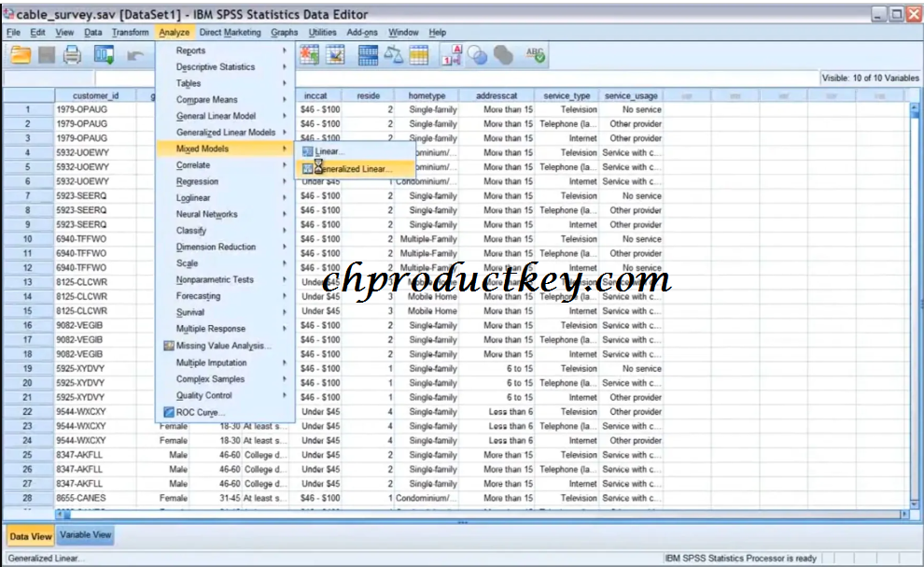The image size is (924, 567).
Task: Open the Recall recently used dialogs icon
Action: (x=105, y=55)
